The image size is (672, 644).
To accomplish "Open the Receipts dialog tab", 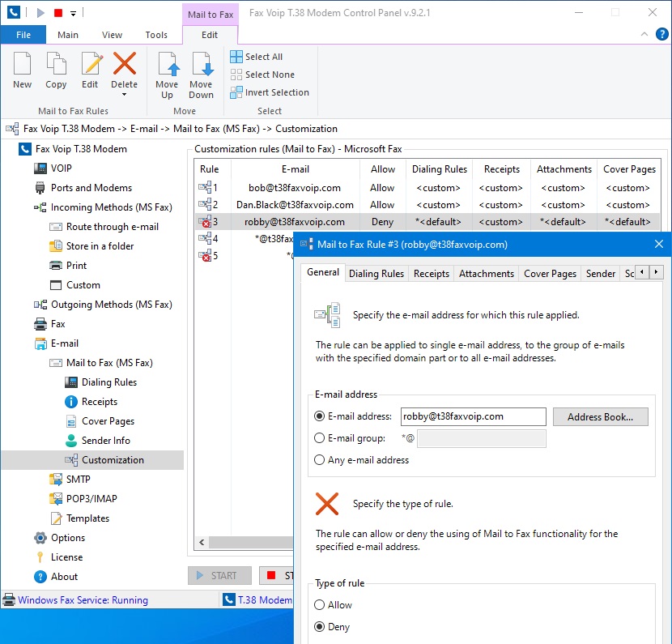I will [x=432, y=274].
